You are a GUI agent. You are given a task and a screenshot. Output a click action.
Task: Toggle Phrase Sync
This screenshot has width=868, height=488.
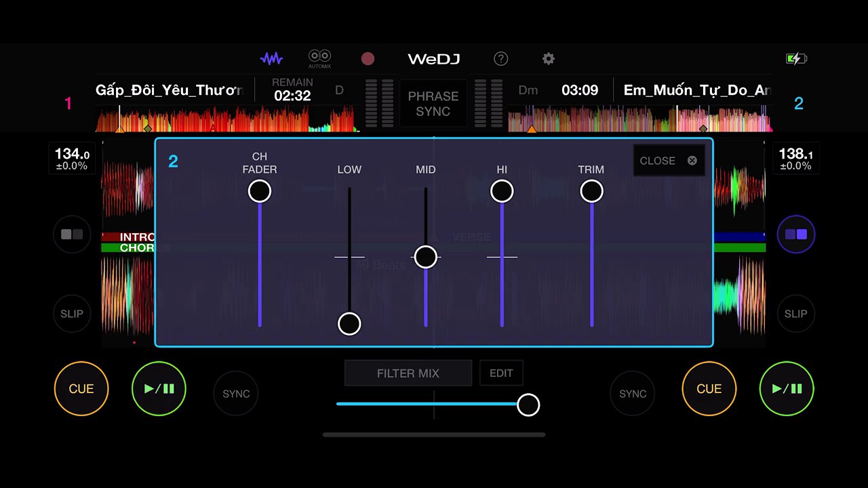433,104
